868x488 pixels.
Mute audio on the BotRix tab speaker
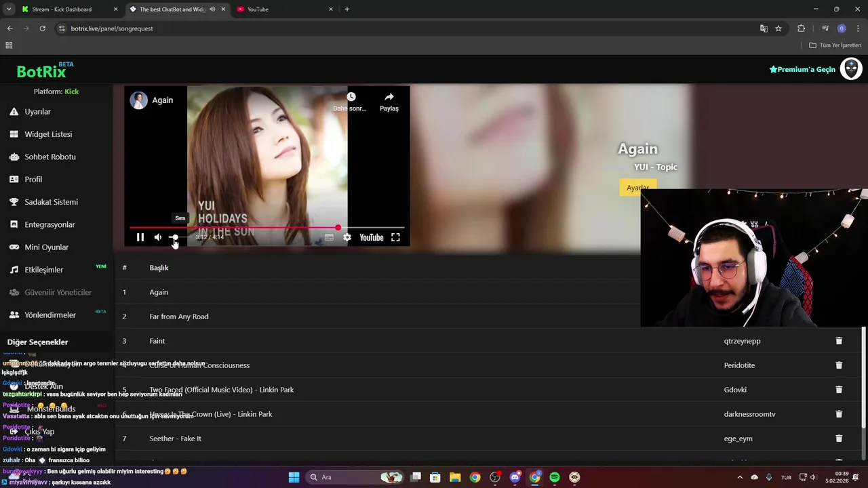[213, 9]
